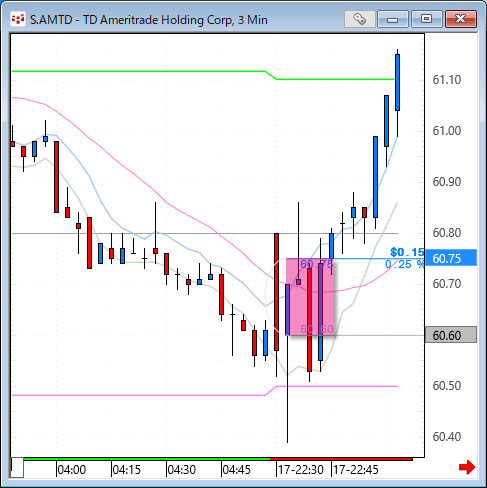The width and height of the screenshot is (487, 488).
Task: Click the 60.90 price axis label
Action: point(447,182)
